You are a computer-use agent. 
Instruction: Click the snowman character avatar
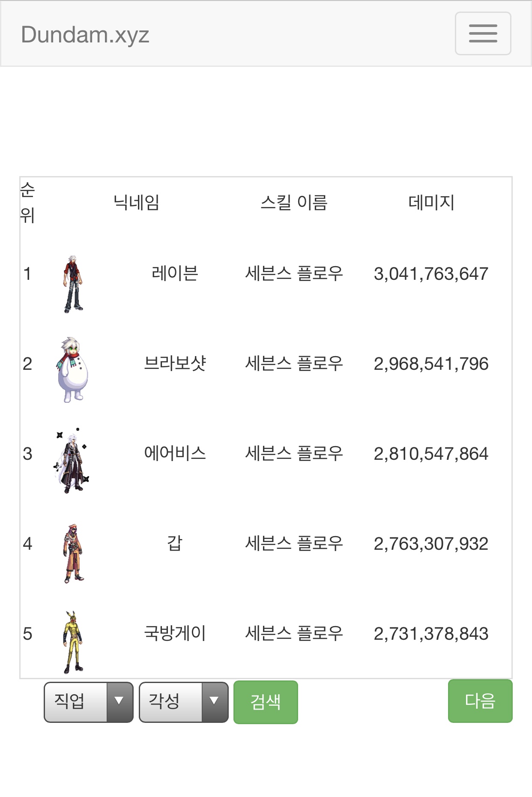(73, 370)
